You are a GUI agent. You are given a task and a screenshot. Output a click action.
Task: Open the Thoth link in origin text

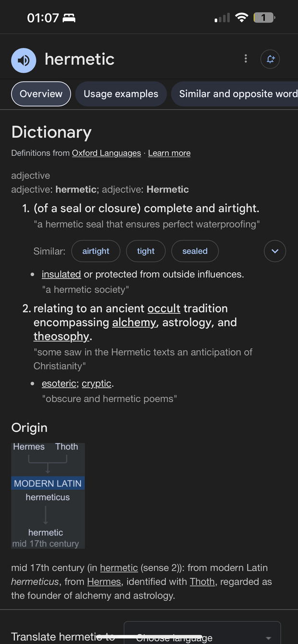coord(202,582)
